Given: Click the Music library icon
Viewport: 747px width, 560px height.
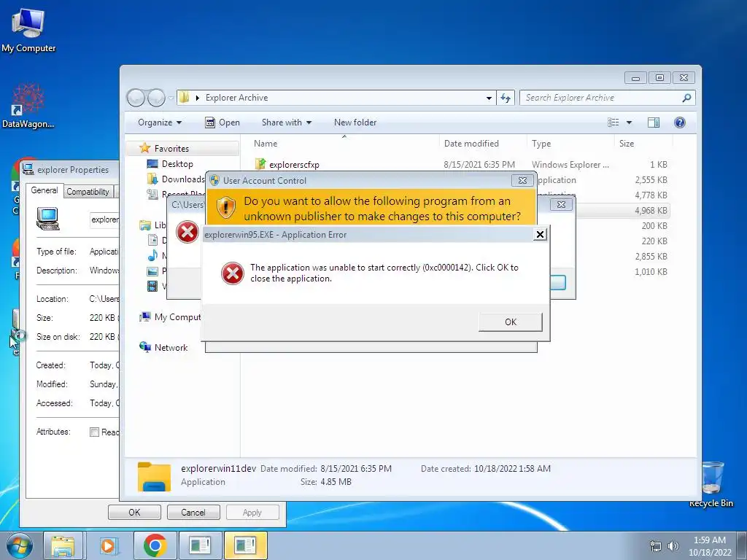Looking at the screenshot, I should click(152, 256).
